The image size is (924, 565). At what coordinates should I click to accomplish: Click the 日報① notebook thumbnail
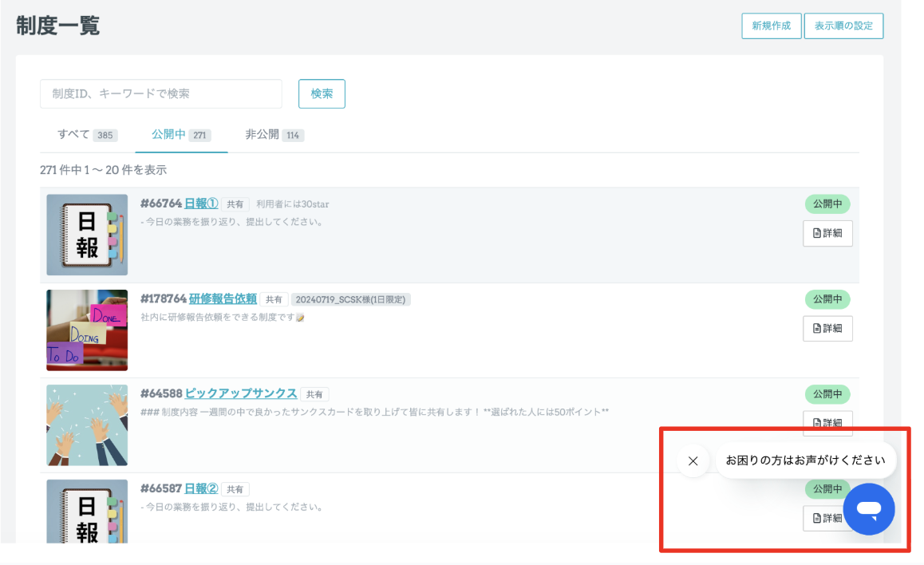87,235
